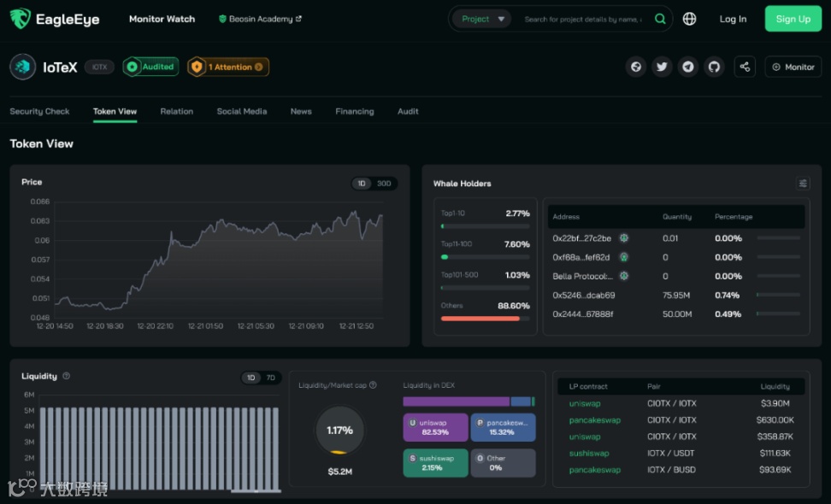Image resolution: width=831 pixels, height=504 pixels.
Task: Click the Sign Up button
Action: click(793, 19)
